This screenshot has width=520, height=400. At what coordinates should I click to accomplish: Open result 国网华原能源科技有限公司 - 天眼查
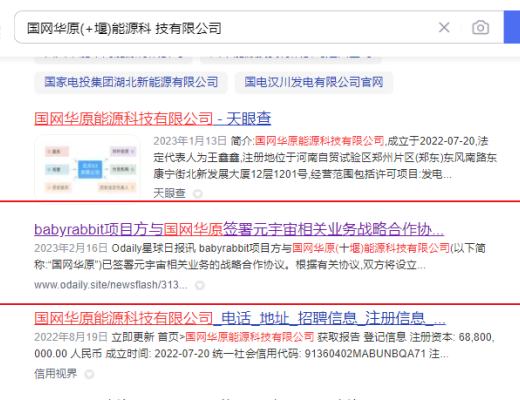tap(152, 119)
